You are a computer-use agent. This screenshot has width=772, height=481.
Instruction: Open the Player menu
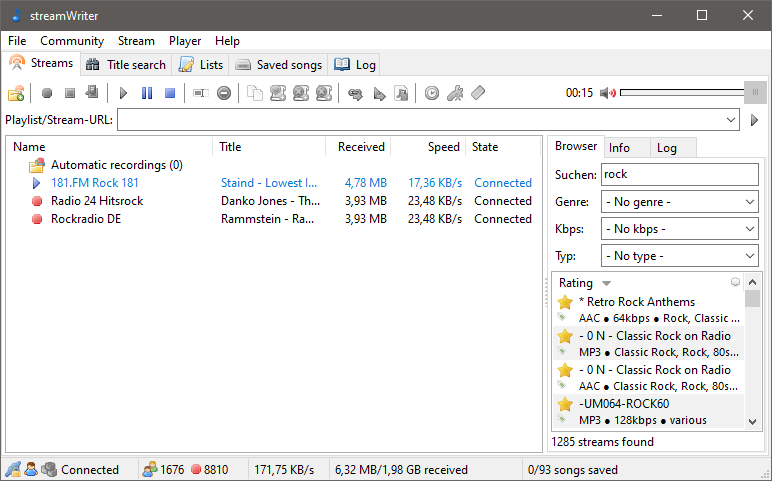[x=185, y=41]
